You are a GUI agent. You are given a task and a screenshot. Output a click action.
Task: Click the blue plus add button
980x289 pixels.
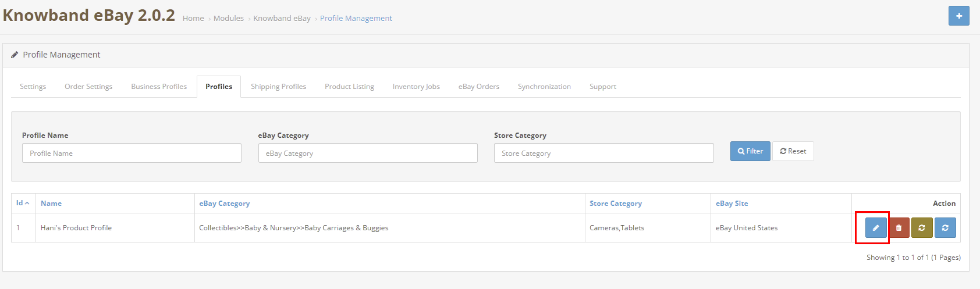click(x=958, y=16)
